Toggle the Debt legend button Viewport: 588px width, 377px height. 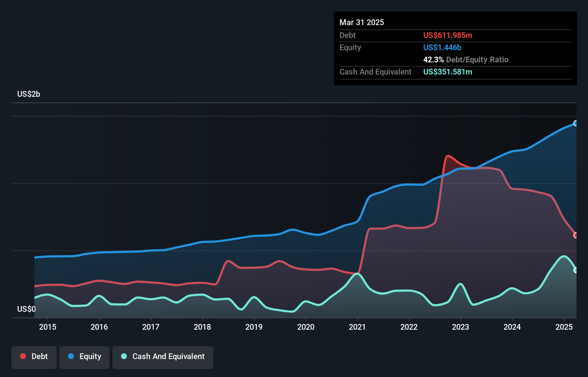point(34,357)
